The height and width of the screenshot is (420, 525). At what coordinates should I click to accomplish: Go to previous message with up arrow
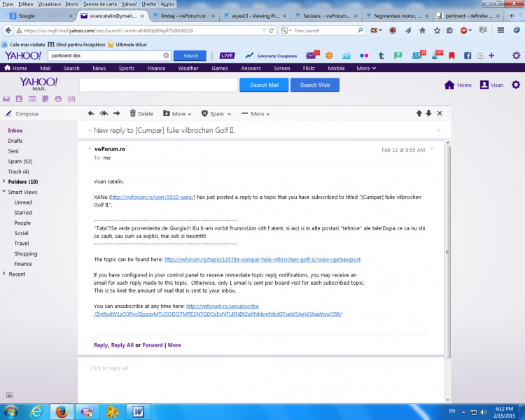pos(419,113)
